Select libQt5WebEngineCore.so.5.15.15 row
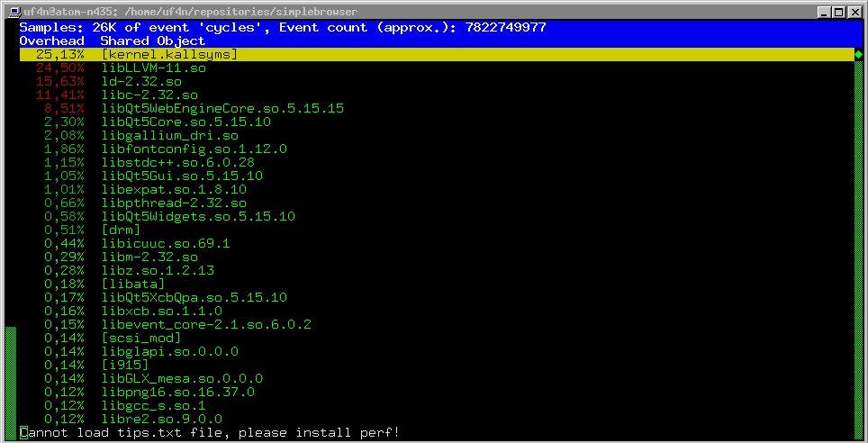Image resolution: width=868 pixels, height=443 pixels. coord(222,109)
